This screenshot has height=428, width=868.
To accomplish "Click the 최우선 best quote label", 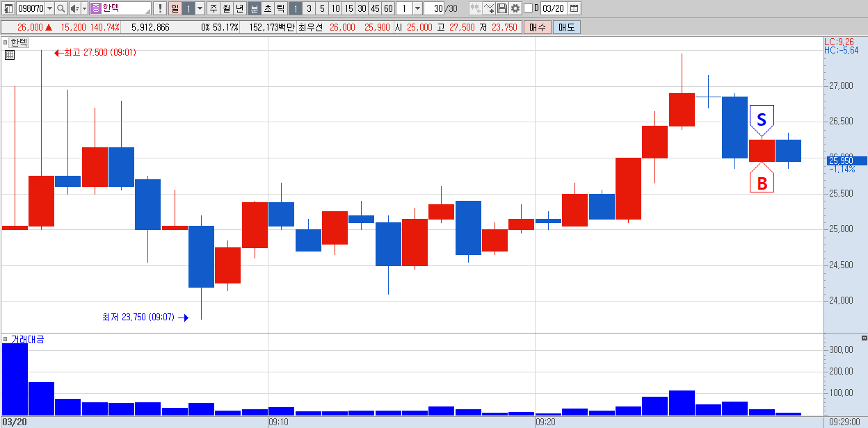I will tap(310, 27).
